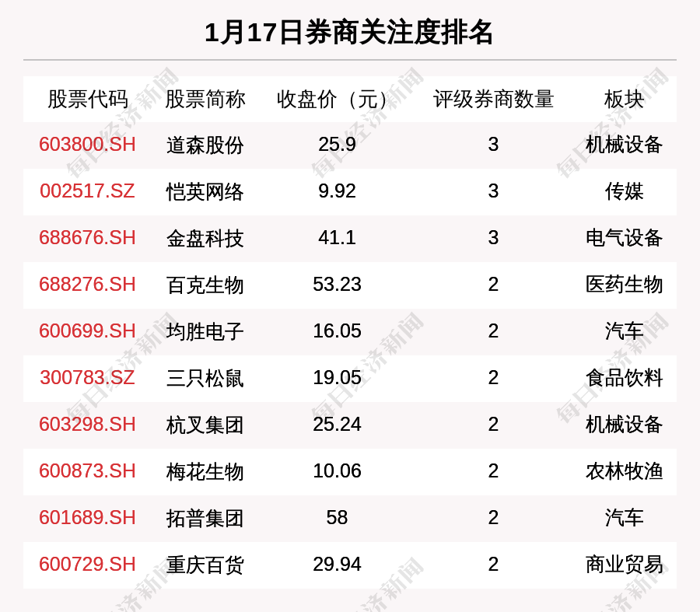Viewport: 700px width, 612px height.
Task: Click sector 电气设备
Action: point(624,238)
